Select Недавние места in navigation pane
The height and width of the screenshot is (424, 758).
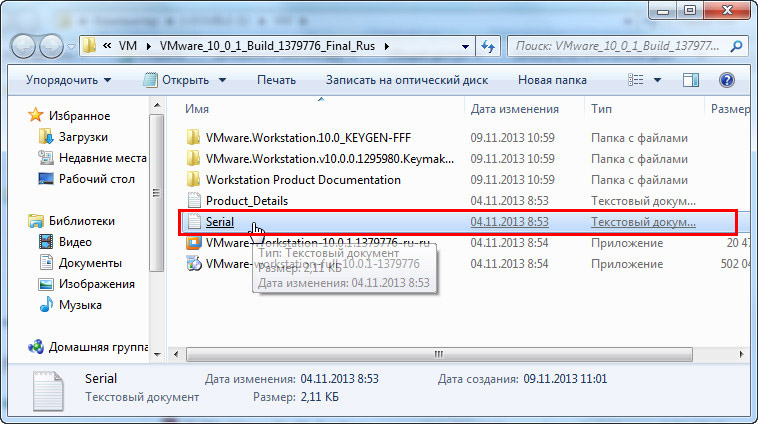click(x=102, y=158)
